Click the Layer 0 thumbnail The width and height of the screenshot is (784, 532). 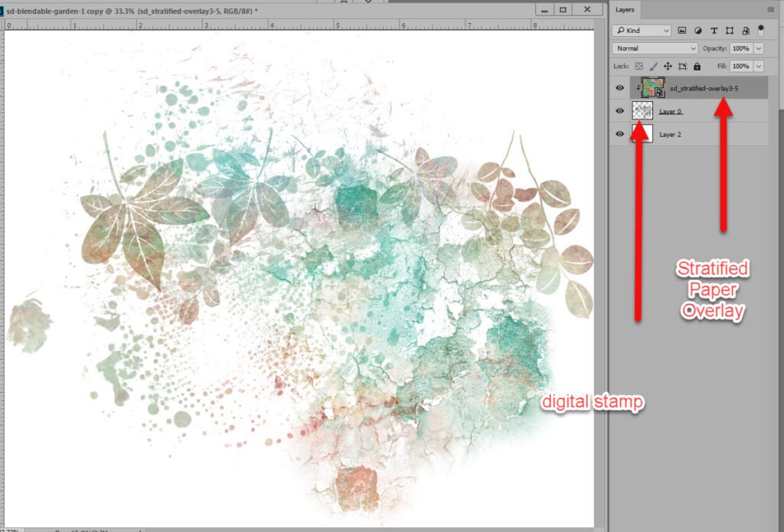point(642,111)
